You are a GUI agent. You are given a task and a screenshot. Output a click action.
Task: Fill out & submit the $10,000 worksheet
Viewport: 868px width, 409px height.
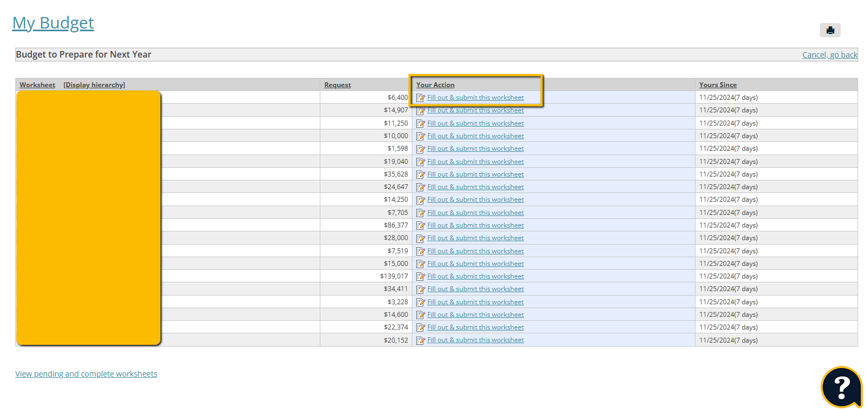475,136
